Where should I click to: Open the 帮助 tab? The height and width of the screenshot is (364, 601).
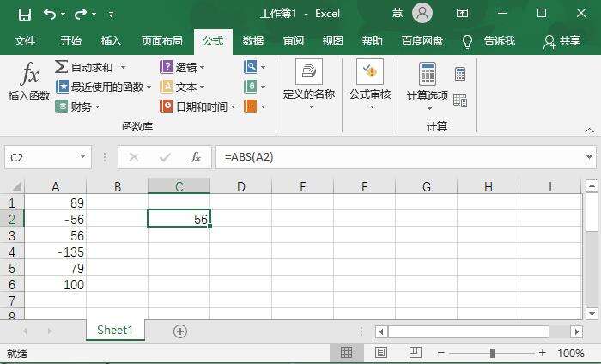[x=372, y=40]
